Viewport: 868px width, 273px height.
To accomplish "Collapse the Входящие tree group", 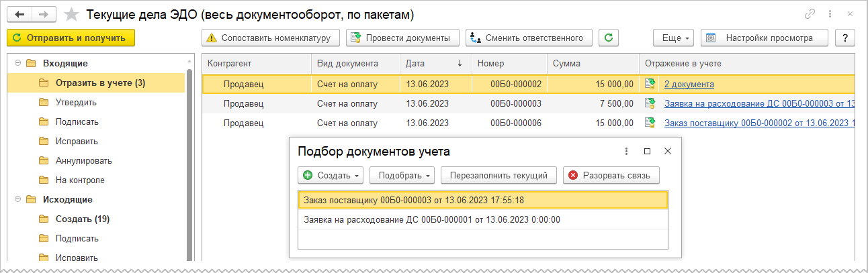I will tap(17, 64).
